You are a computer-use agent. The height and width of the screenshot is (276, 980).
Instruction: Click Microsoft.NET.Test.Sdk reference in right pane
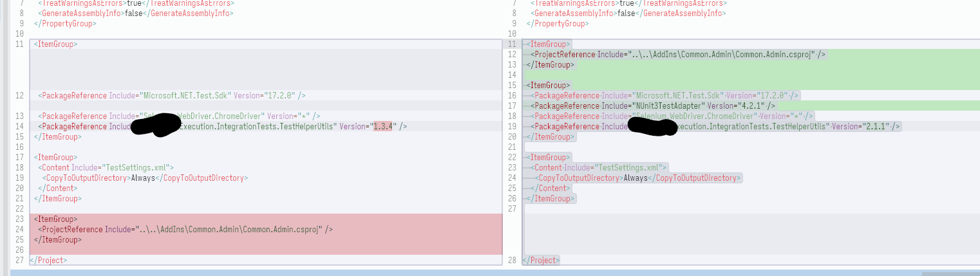click(666, 96)
